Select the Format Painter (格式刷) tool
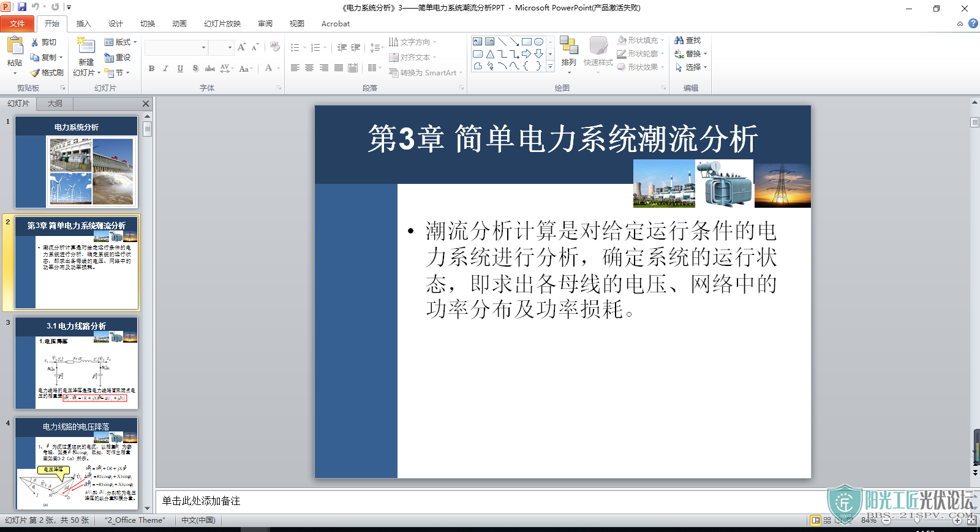 (x=47, y=72)
